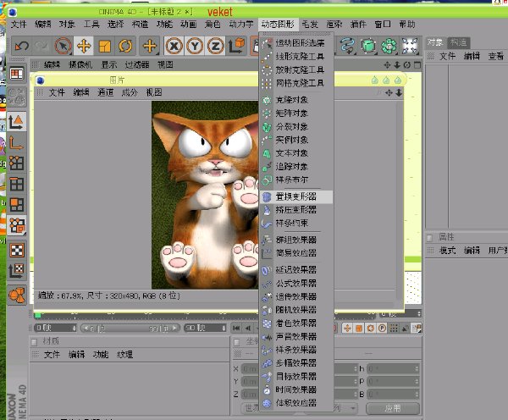Select the Scale tool icon
This screenshot has width=508, height=420.
[104, 46]
